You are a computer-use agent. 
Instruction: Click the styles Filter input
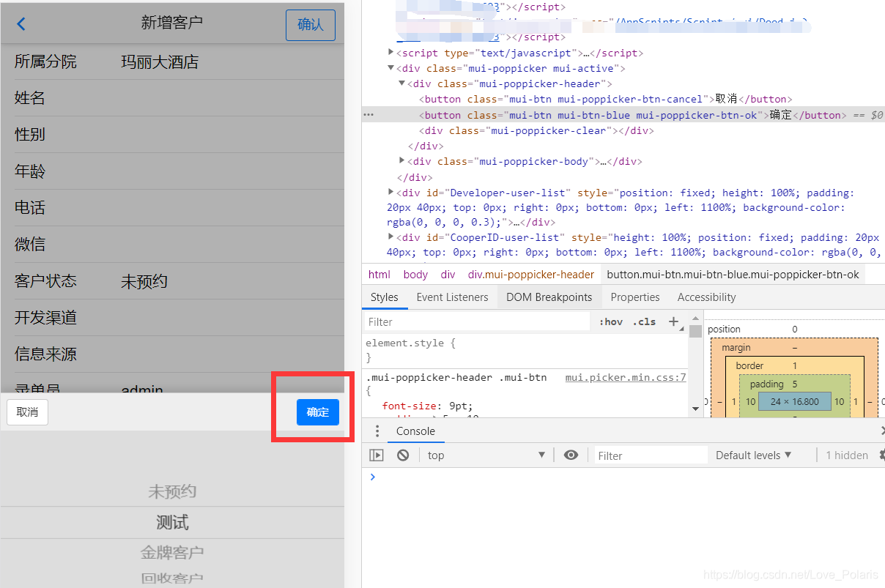pyautogui.click(x=477, y=321)
